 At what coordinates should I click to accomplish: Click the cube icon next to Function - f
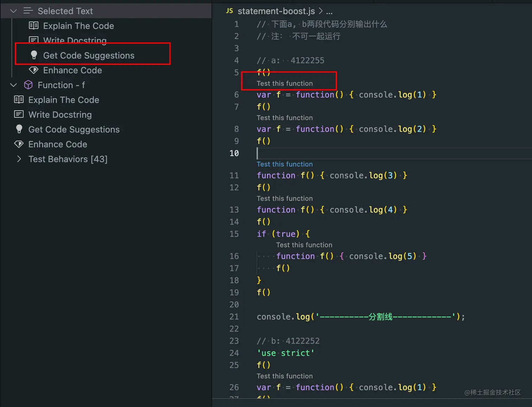(x=28, y=85)
